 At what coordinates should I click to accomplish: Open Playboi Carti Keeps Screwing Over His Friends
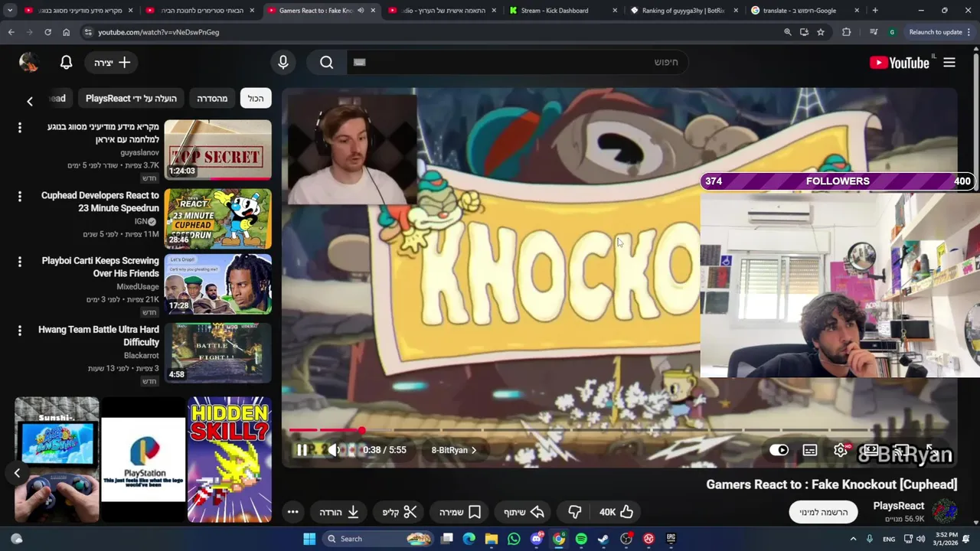tap(100, 267)
